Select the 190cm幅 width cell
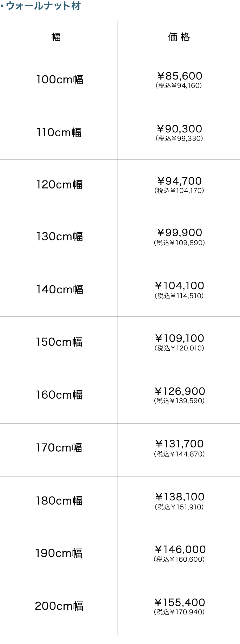The image size is (240, 644). pos(59,553)
